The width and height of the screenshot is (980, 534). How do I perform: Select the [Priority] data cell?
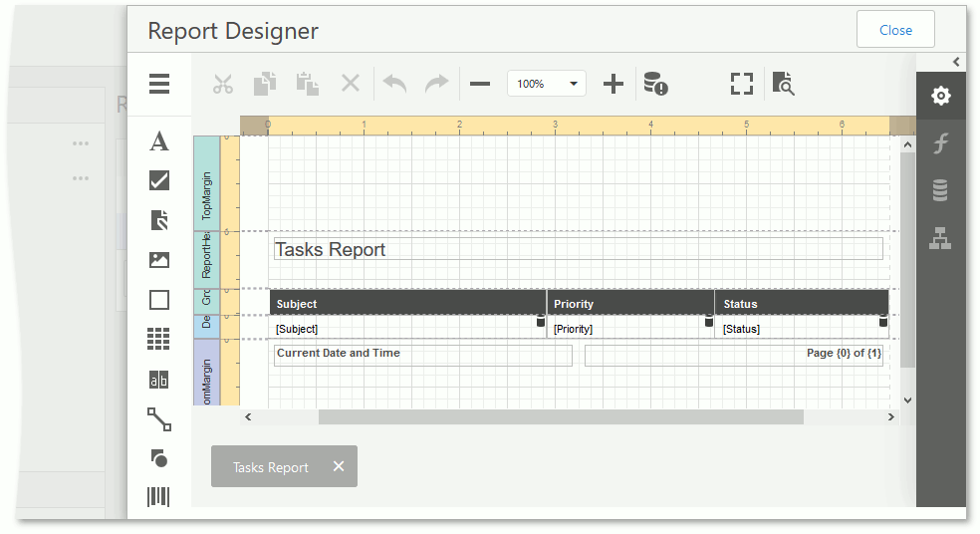coord(630,328)
